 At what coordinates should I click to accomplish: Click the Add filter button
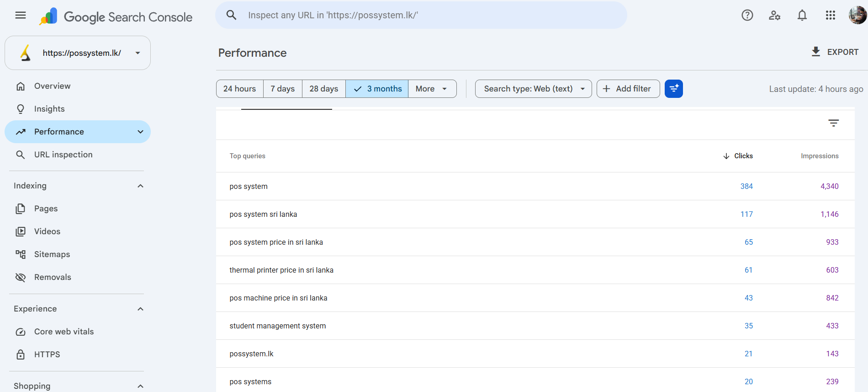(628, 89)
